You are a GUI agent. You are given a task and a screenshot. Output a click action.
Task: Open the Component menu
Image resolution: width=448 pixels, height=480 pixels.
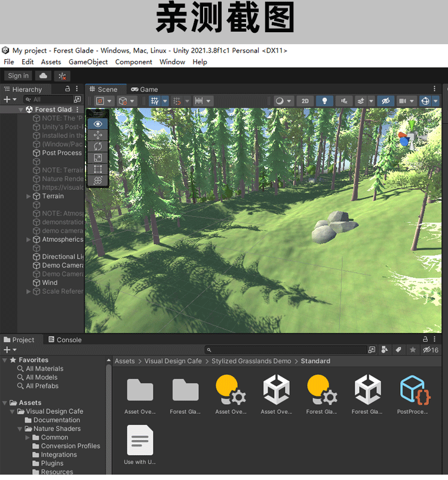pyautogui.click(x=134, y=62)
